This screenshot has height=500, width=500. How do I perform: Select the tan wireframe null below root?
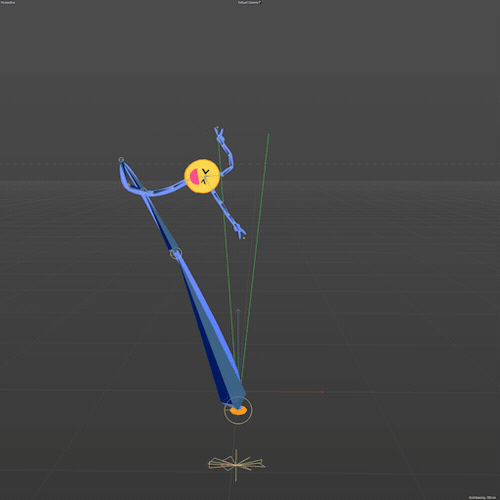pos(236,465)
